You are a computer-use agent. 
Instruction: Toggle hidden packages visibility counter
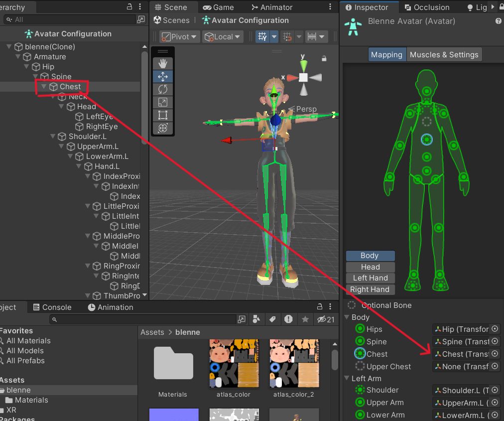pyautogui.click(x=326, y=319)
